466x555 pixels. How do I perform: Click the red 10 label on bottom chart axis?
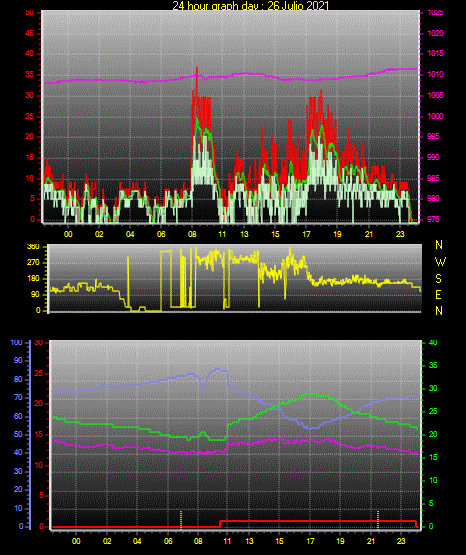tap(39, 465)
